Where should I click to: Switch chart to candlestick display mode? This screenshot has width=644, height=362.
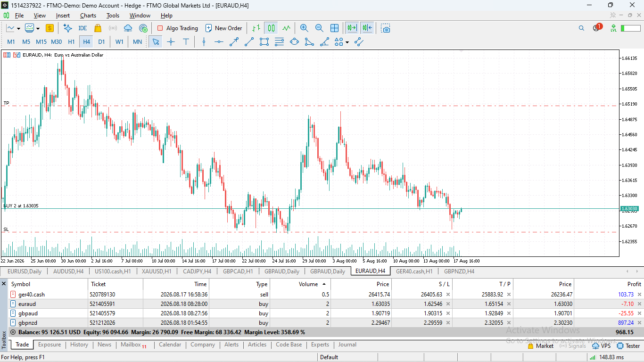click(271, 28)
